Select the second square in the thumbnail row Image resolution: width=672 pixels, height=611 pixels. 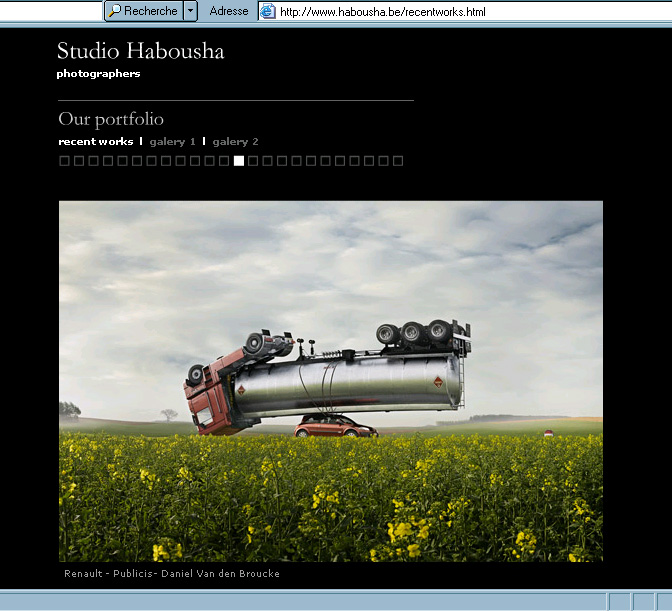(79, 161)
